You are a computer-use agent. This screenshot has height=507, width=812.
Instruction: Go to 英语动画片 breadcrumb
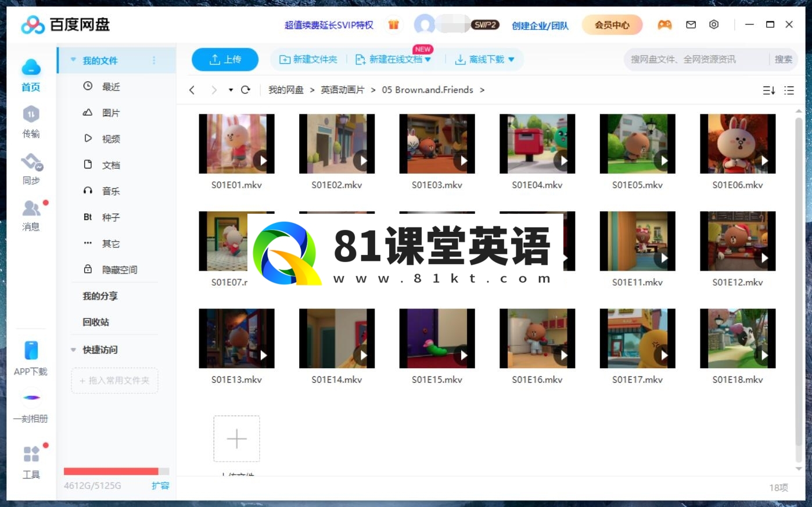(x=343, y=90)
